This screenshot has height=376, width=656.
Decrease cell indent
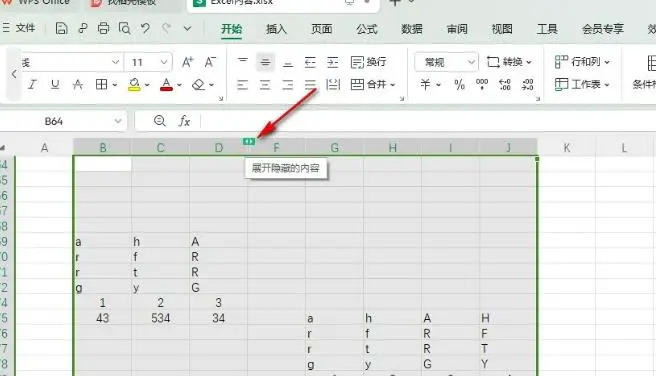tap(310, 62)
